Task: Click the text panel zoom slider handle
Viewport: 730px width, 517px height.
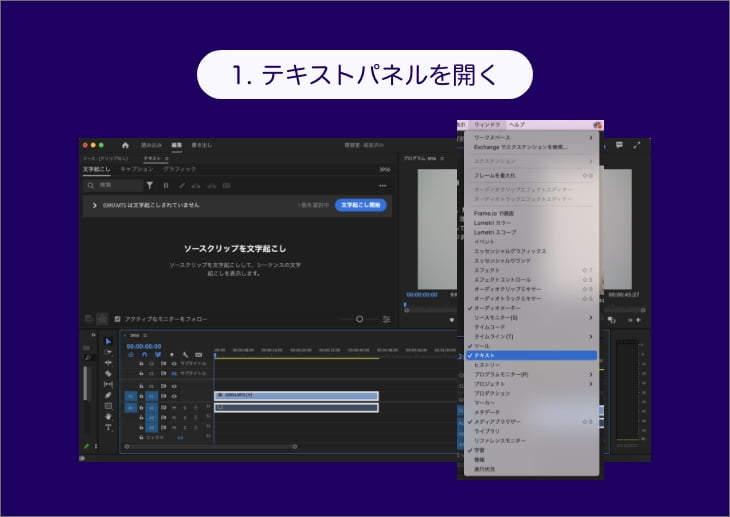Action: pyautogui.click(x=360, y=319)
